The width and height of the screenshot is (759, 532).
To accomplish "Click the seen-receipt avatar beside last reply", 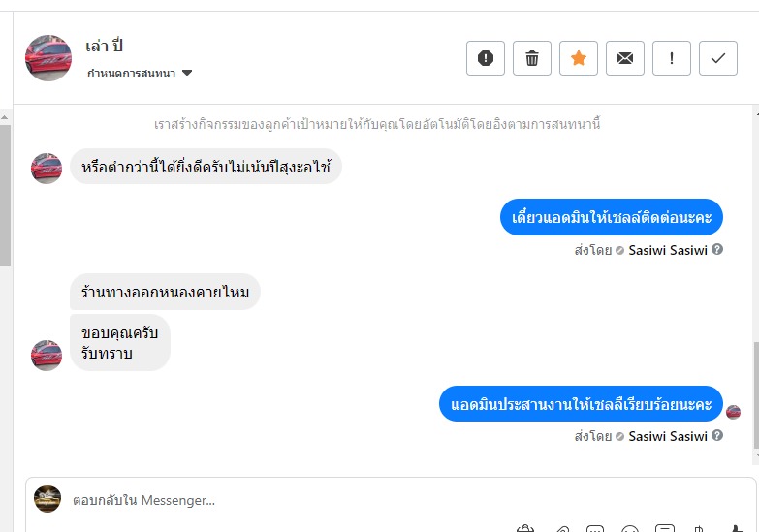I will coord(734,412).
